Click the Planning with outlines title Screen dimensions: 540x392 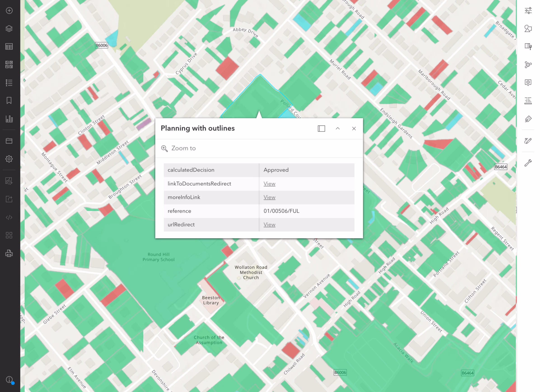coord(198,128)
